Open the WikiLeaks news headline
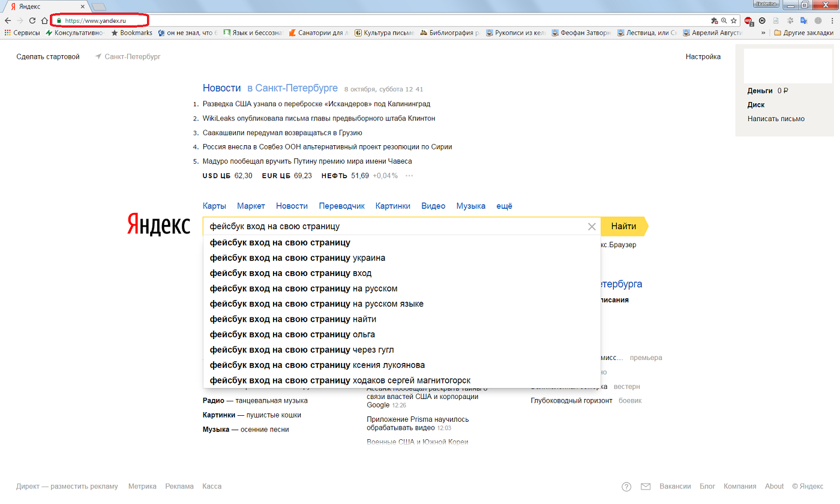Viewport: 840px width, 504px height. click(x=319, y=118)
